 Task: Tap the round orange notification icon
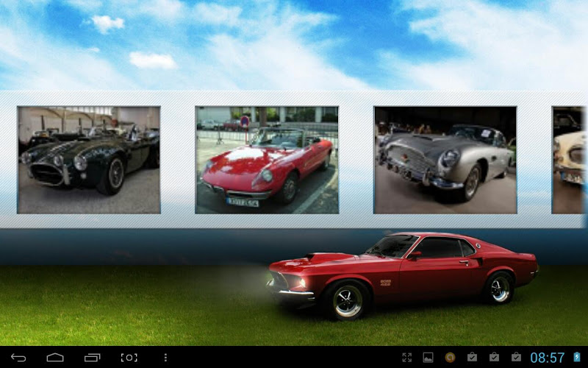(x=450, y=358)
